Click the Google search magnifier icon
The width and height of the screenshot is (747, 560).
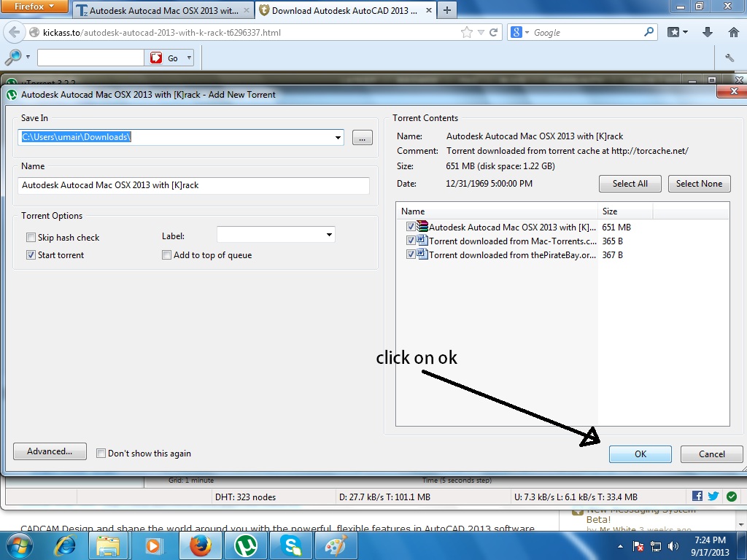pos(649,32)
